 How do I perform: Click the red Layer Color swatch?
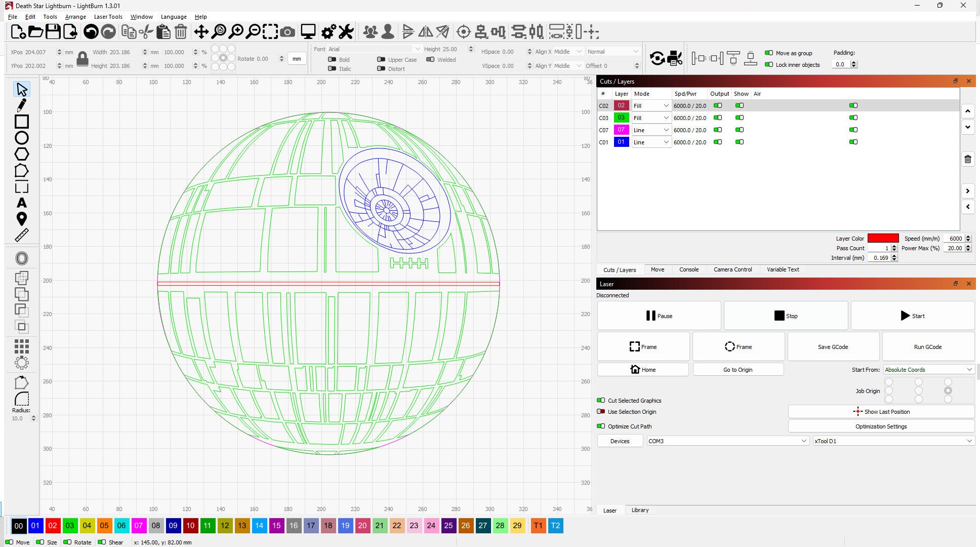[x=883, y=238]
